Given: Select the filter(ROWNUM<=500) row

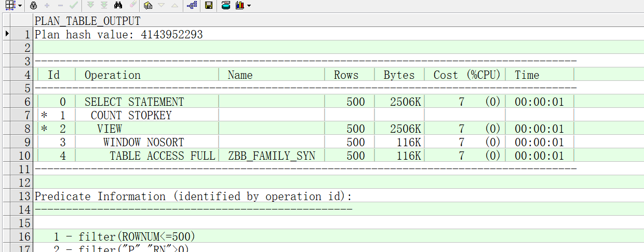Looking at the screenshot, I should 124,236.
